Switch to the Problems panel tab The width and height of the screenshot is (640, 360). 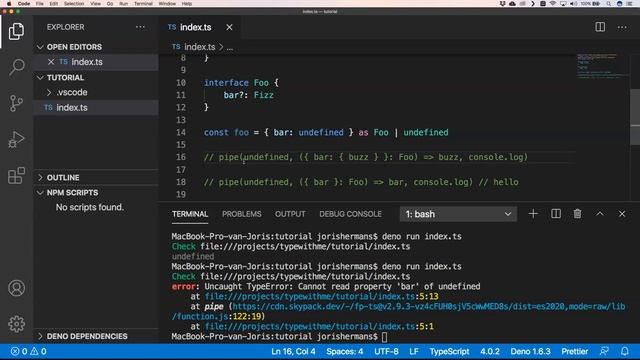click(242, 214)
